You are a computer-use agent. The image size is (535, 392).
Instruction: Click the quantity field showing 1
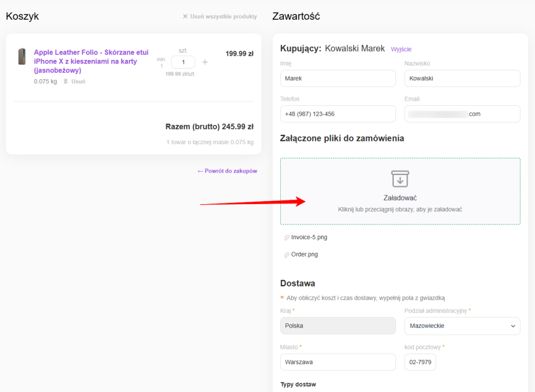(183, 62)
